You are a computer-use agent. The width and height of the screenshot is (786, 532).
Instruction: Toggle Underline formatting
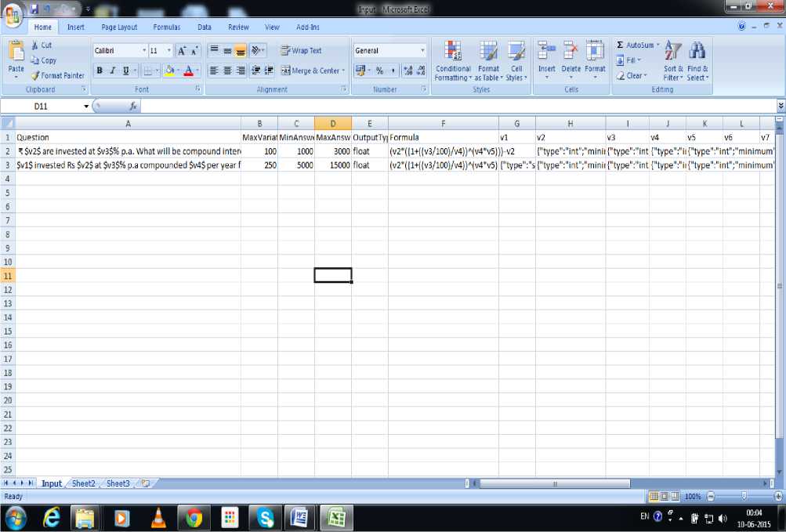click(x=126, y=71)
